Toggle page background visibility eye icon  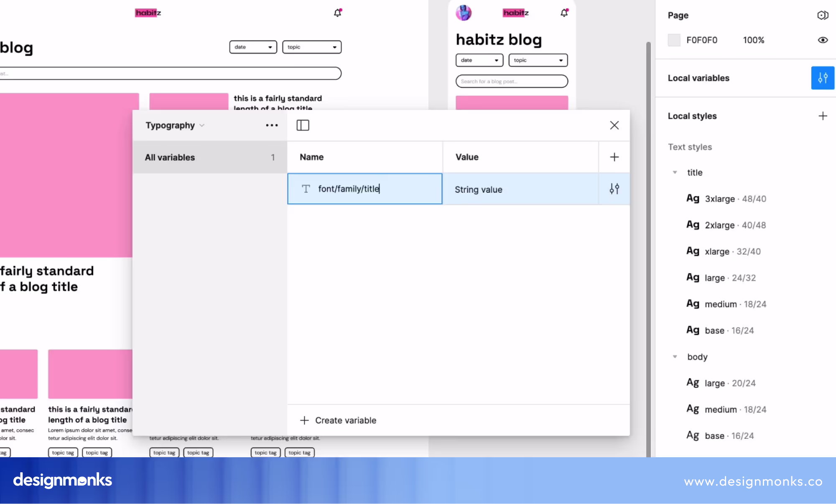pyautogui.click(x=823, y=40)
